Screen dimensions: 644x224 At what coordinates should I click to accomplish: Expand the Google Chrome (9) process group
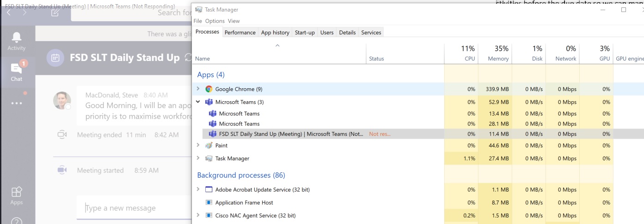(x=198, y=89)
